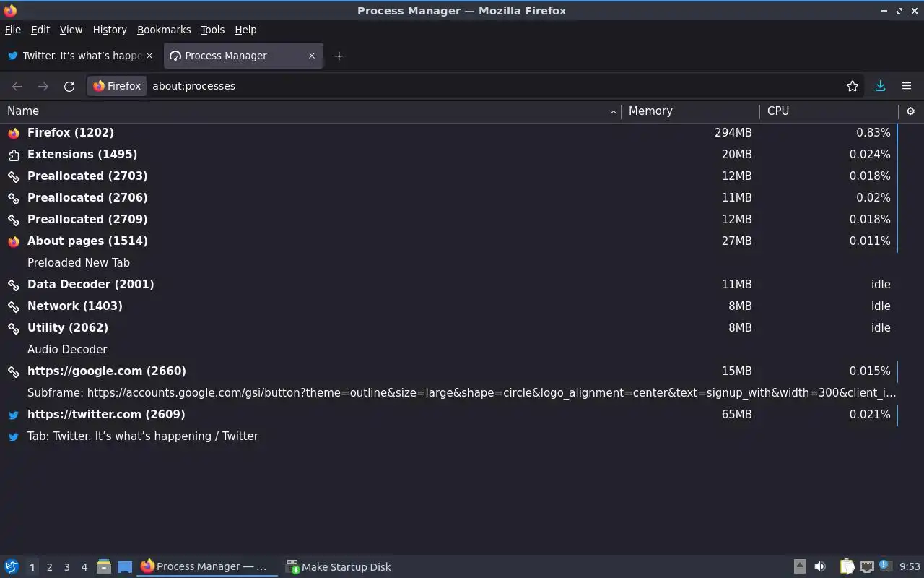
Task: Open the Edit menu
Action: (x=40, y=30)
